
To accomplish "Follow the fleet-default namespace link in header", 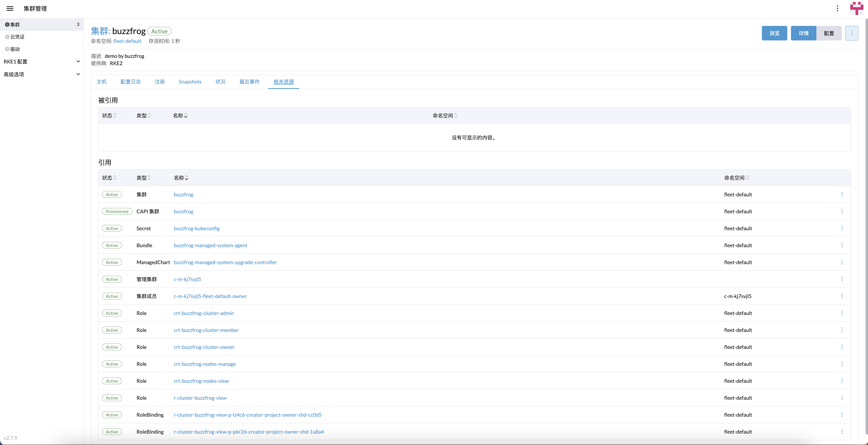I will pyautogui.click(x=127, y=41).
